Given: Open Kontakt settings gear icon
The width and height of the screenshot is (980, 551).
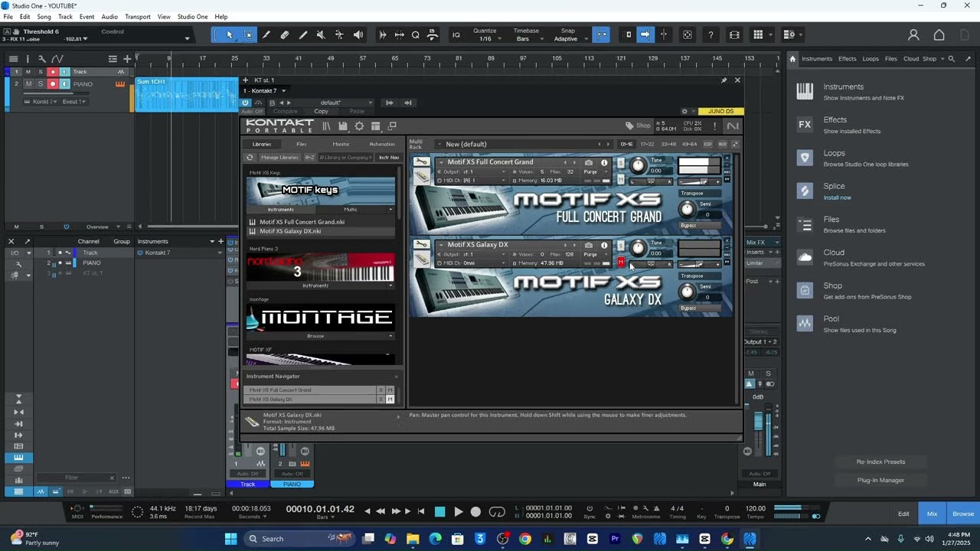Looking at the screenshot, I should point(359,126).
